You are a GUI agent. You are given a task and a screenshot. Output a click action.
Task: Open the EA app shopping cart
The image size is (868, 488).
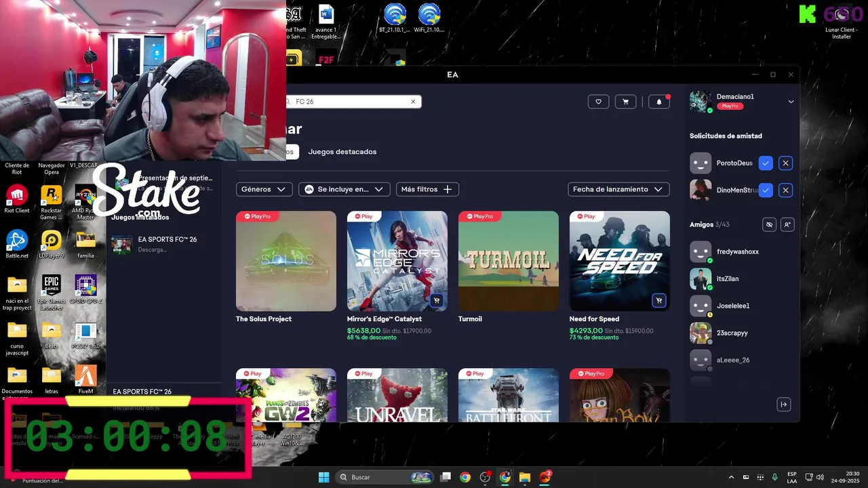coord(625,102)
